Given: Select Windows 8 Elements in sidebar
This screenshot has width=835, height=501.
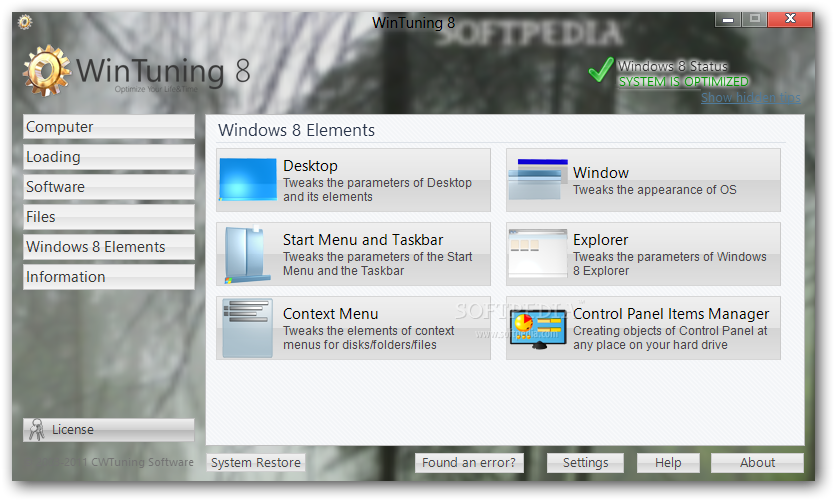Looking at the screenshot, I should (109, 247).
